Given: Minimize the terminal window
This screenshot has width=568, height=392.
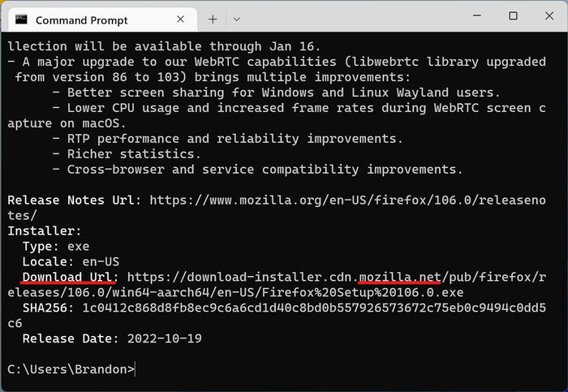Looking at the screenshot, I should point(477,15).
